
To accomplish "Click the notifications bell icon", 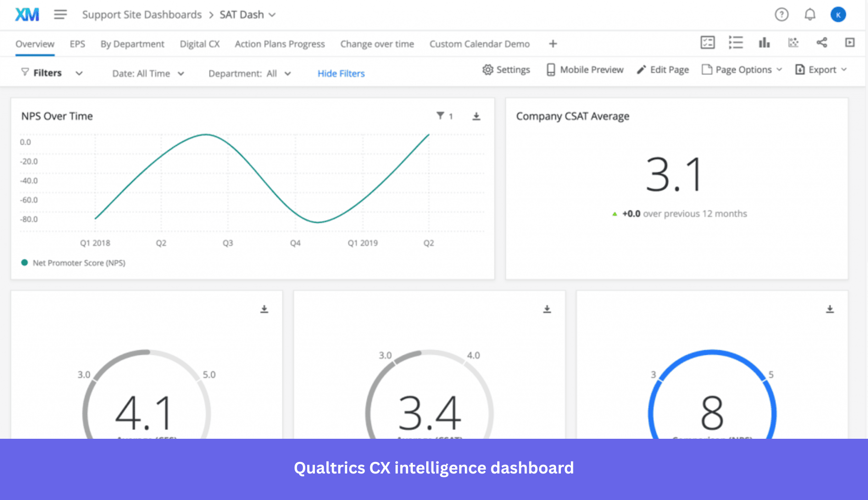I will tap(810, 14).
